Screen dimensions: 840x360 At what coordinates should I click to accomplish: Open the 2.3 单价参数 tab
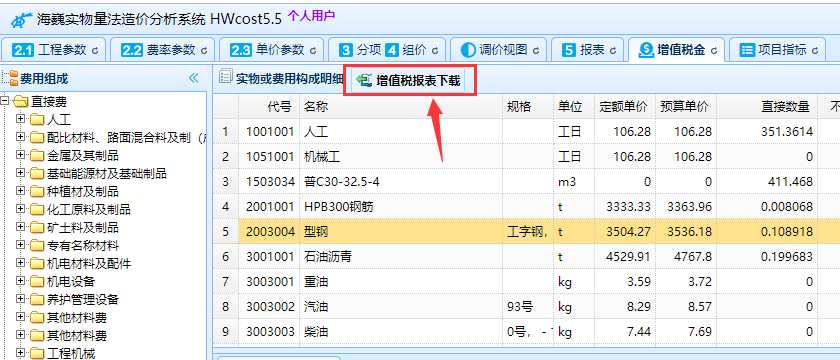pos(272,50)
